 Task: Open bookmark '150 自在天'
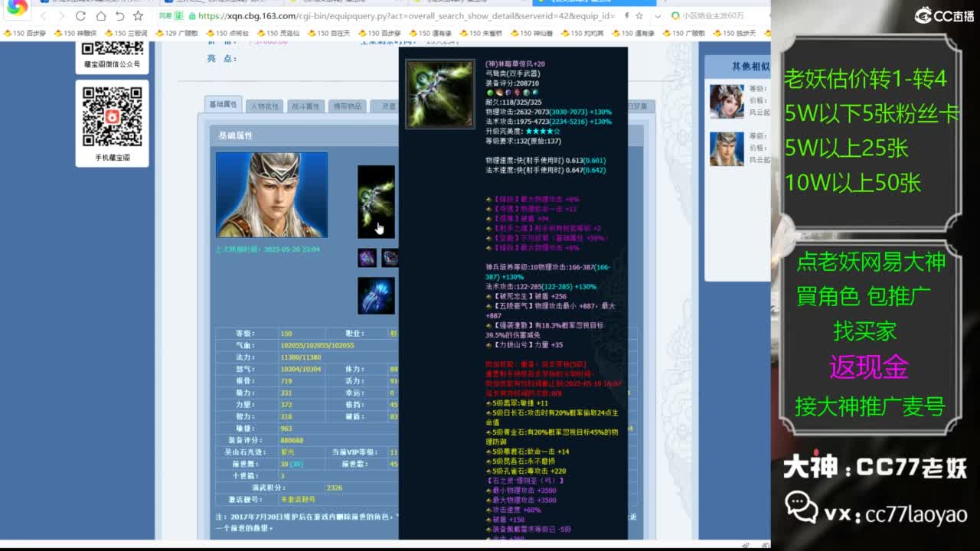(328, 33)
